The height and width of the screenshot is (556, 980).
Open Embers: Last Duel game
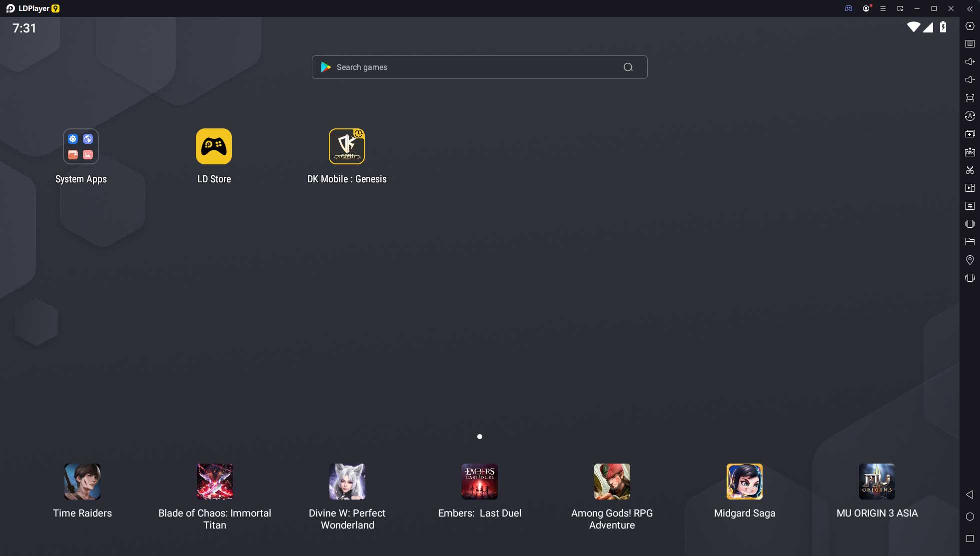[x=480, y=482]
